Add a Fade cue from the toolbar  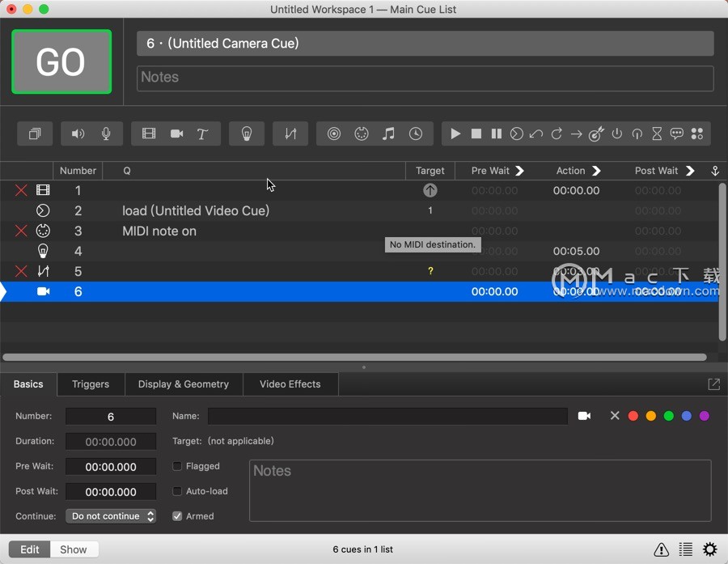[x=290, y=134]
